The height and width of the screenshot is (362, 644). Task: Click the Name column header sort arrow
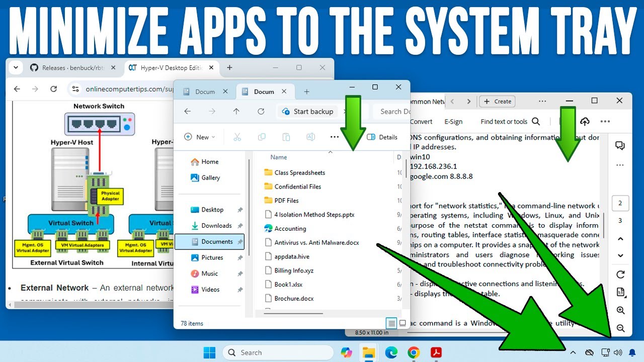pos(331,151)
